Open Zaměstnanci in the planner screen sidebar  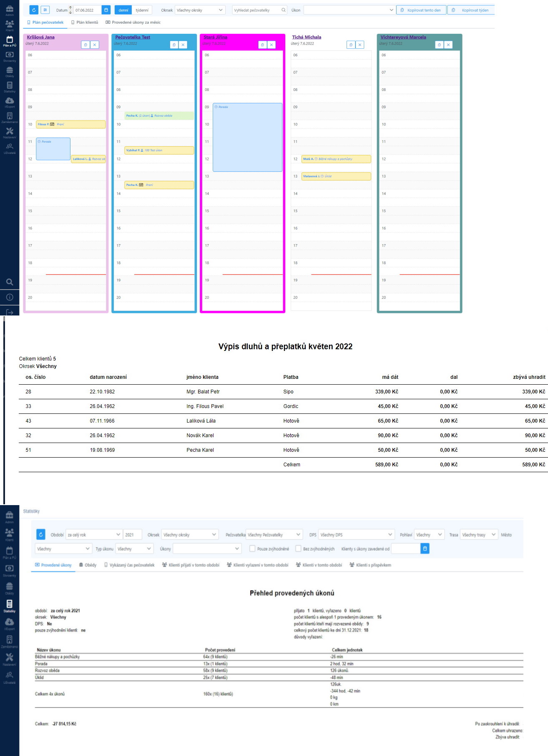(10, 118)
